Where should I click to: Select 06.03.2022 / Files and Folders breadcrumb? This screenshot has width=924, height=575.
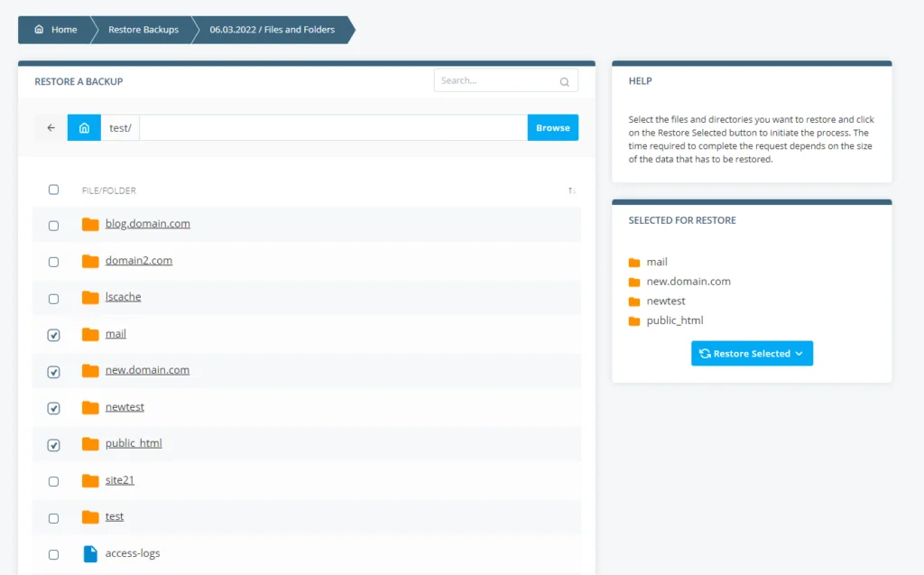(x=272, y=30)
